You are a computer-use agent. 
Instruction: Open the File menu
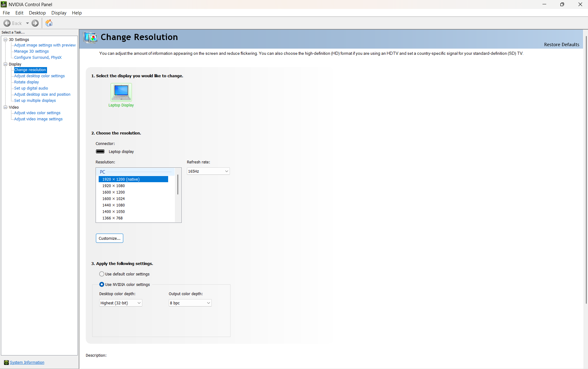point(6,13)
